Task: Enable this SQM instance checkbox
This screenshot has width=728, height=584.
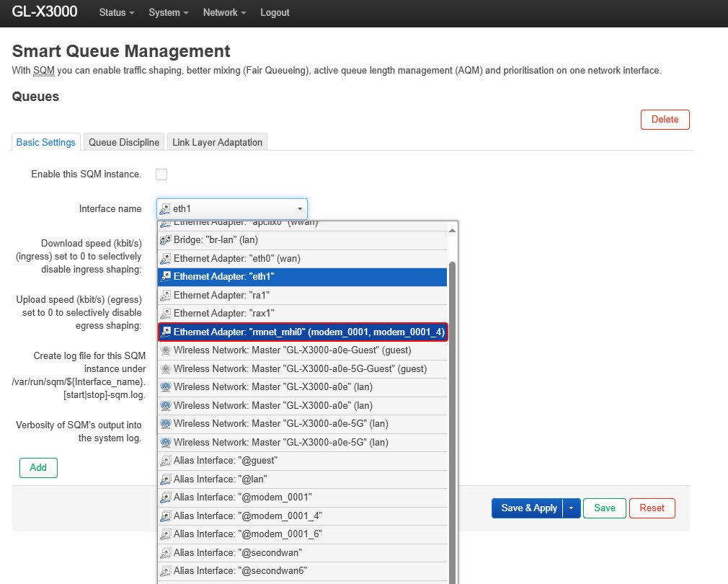Action: point(161,174)
